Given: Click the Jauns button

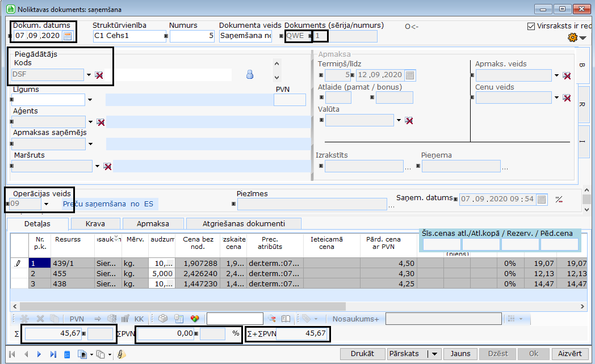Looking at the screenshot, I should (460, 354).
